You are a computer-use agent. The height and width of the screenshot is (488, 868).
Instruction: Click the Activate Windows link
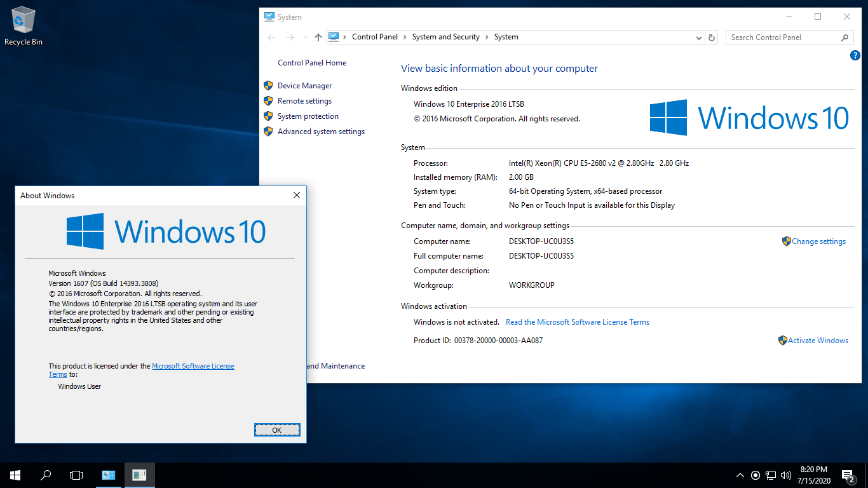[818, 341]
